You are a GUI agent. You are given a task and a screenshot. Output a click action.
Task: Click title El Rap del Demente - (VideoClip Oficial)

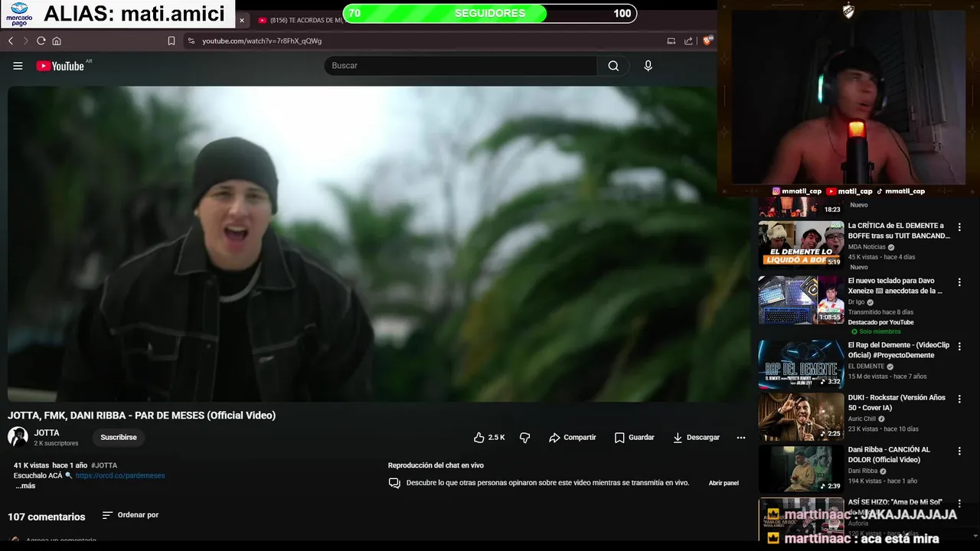pos(898,350)
